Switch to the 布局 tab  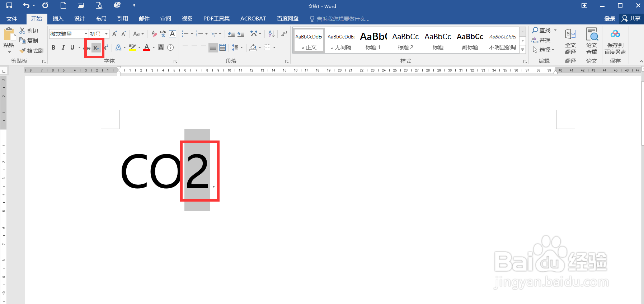(x=101, y=19)
